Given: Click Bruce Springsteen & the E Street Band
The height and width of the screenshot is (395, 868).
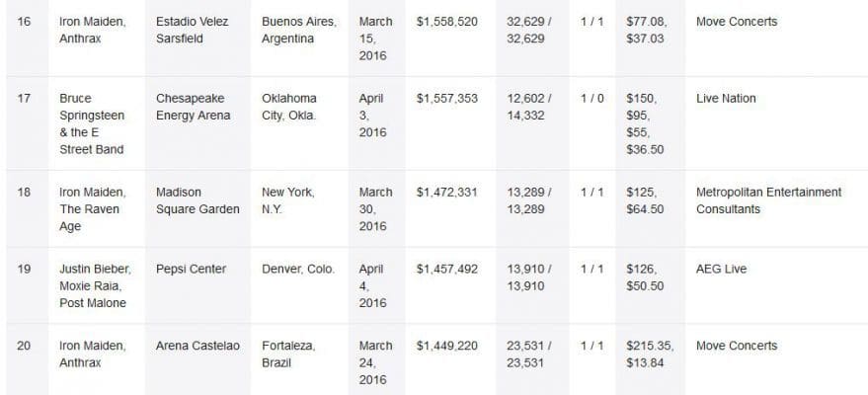Looking at the screenshot, I should (x=92, y=123).
